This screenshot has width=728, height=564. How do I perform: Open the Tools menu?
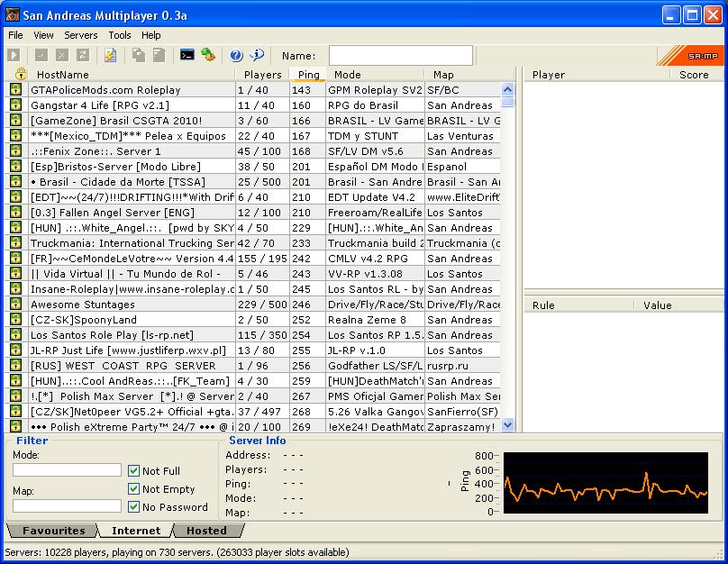coord(120,35)
